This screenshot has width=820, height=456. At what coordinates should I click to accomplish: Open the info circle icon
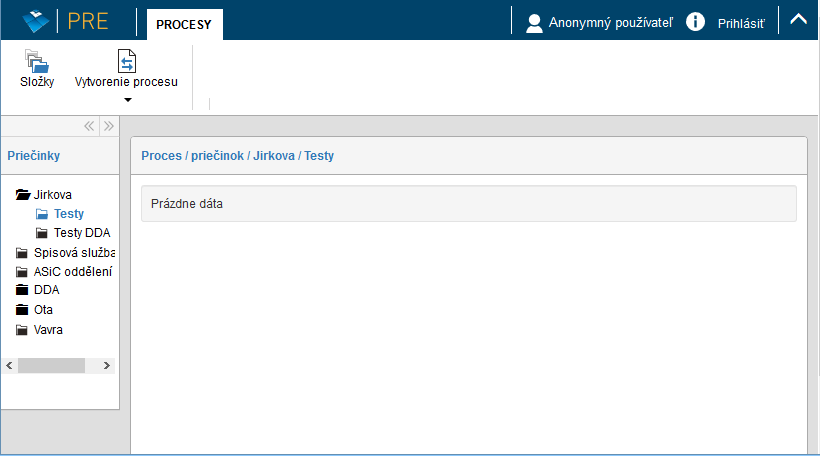pyautogui.click(x=695, y=22)
